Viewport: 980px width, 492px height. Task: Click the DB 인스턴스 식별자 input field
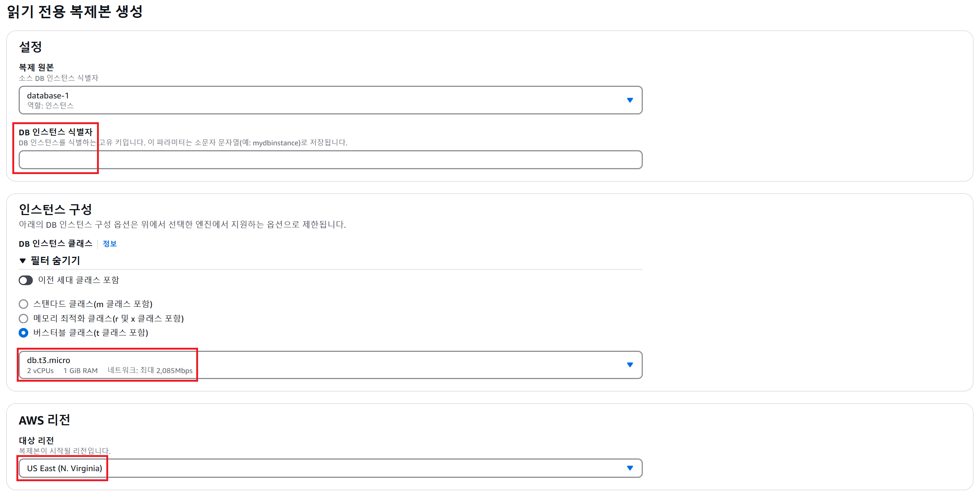click(x=330, y=160)
